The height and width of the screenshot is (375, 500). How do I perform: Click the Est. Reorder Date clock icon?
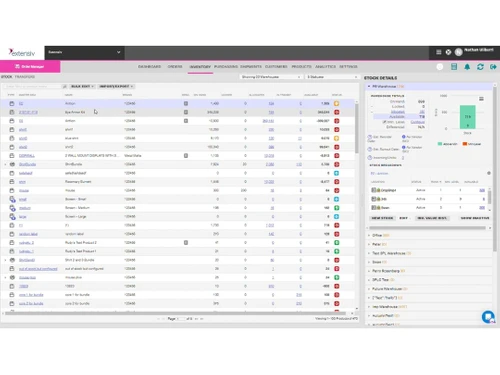click(369, 137)
